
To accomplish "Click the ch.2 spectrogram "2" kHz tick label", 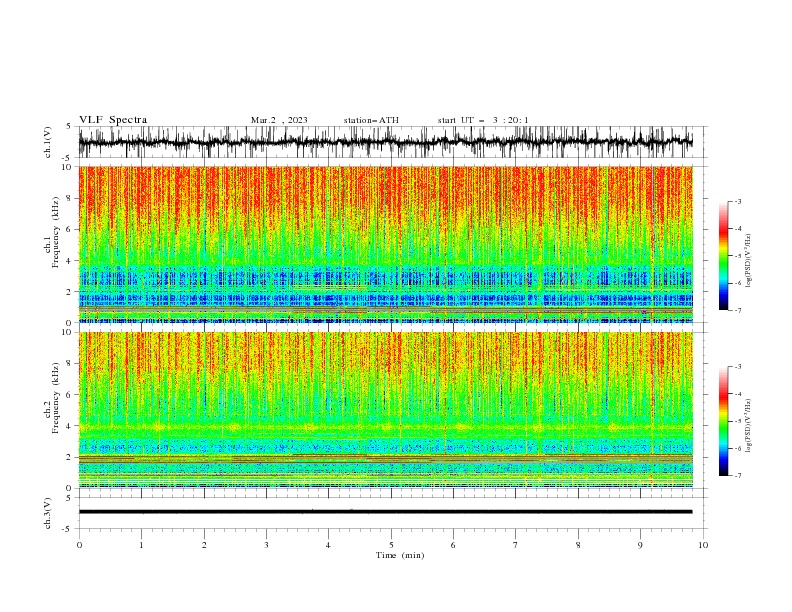I will pos(70,457).
